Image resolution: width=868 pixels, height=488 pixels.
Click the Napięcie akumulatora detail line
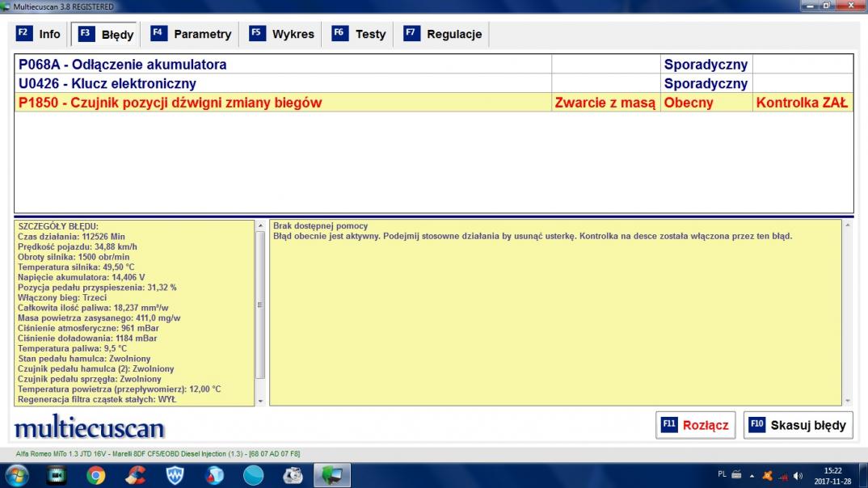coord(81,277)
